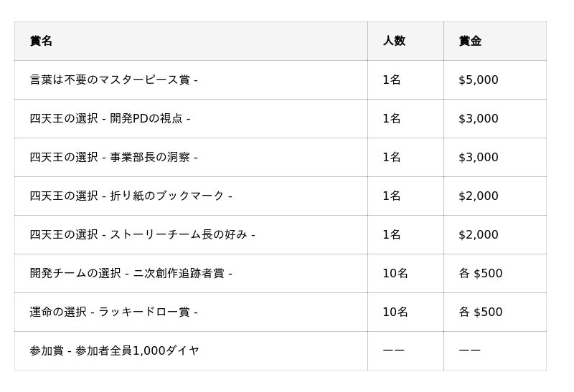
Task: Click the 人数 dash cell in 参加賞 row
Action: point(393,350)
